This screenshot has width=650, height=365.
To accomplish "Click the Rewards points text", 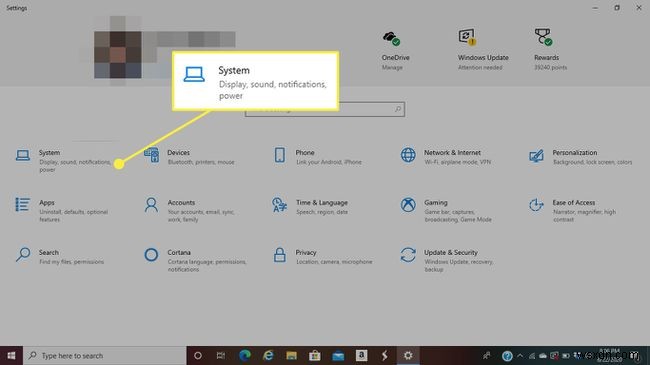I will click(550, 67).
